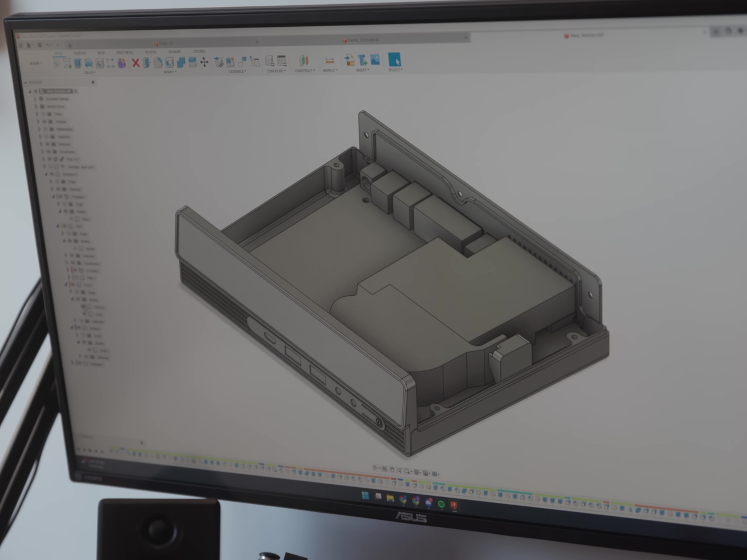This screenshot has height=560, width=747.
Task: Click the Insert Canvas image icon
Action: pos(375,60)
